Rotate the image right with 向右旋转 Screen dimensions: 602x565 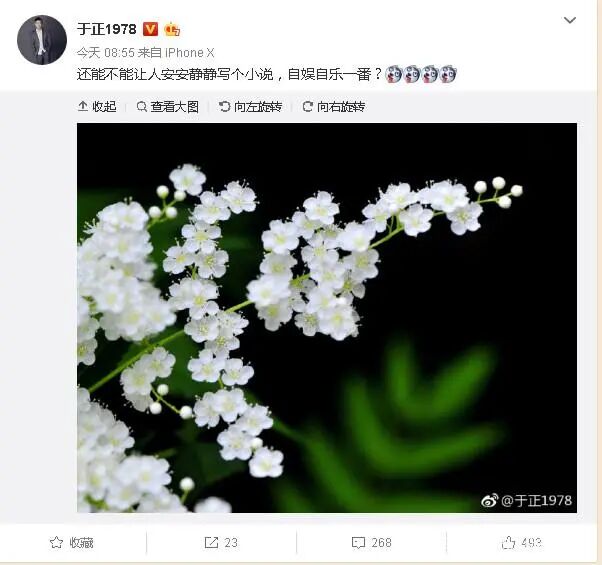coord(333,107)
